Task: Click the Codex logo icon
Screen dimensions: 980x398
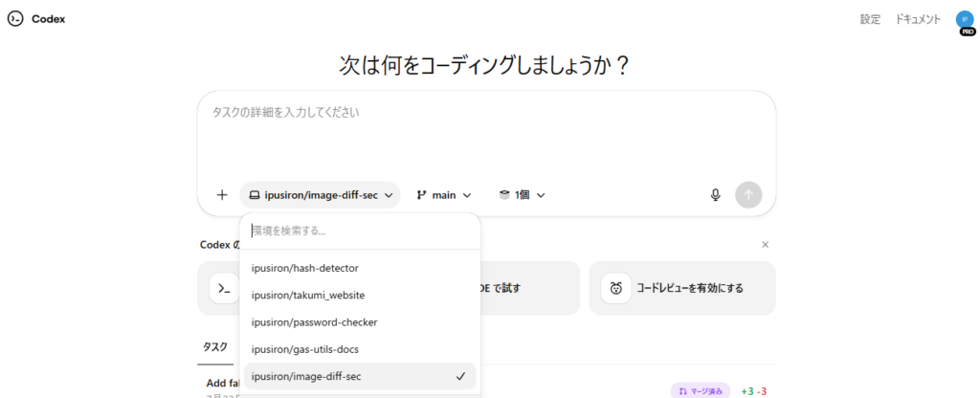Action: pos(15,19)
